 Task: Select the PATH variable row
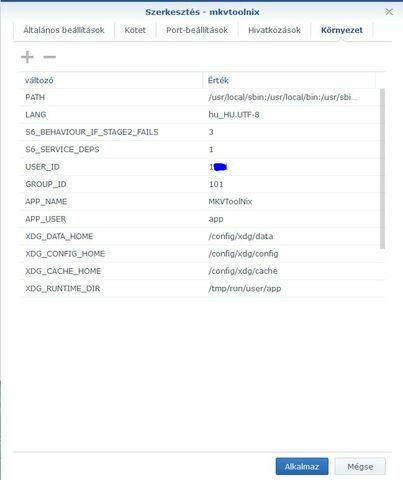click(199, 97)
